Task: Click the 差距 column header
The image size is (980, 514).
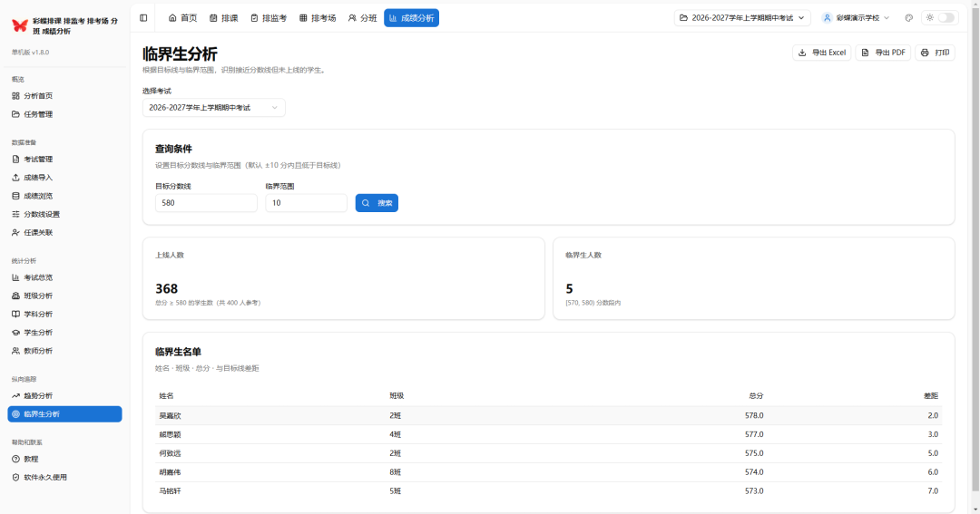Action: (x=931, y=396)
